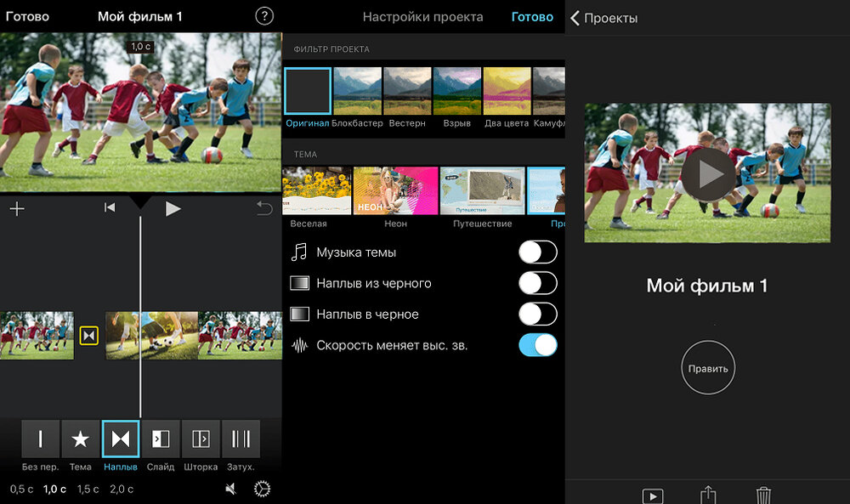Pick the Затух. fade transition icon
Image resolution: width=850 pixels, height=504 pixels.
pyautogui.click(x=241, y=438)
